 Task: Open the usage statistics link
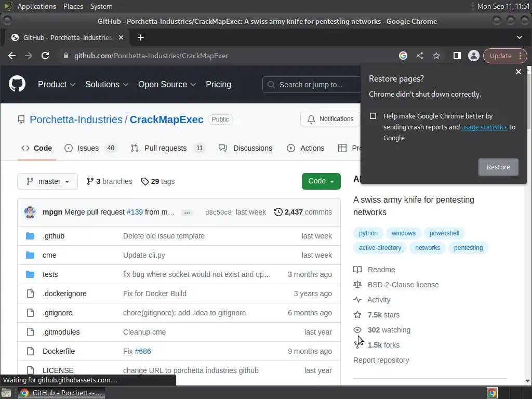point(484,127)
